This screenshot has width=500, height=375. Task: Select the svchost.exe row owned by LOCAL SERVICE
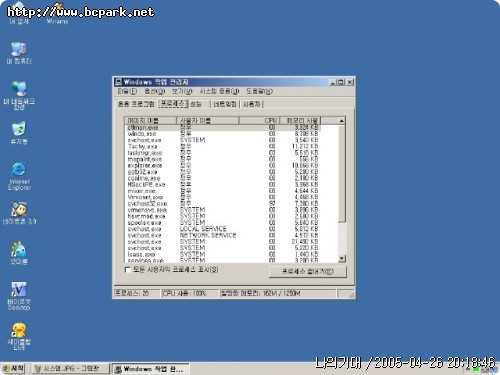(x=223, y=229)
